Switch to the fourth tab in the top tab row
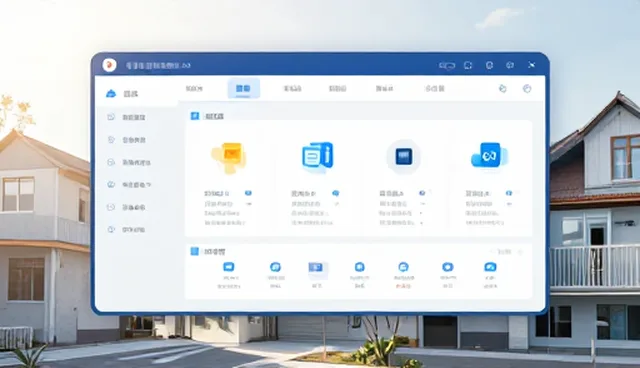Screen dimensions: 640x368 tap(338, 88)
